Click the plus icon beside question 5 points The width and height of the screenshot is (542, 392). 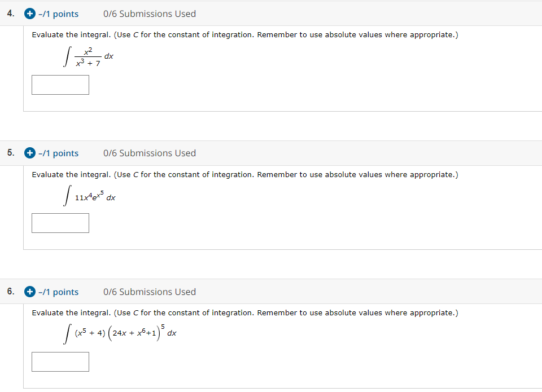[x=29, y=153]
